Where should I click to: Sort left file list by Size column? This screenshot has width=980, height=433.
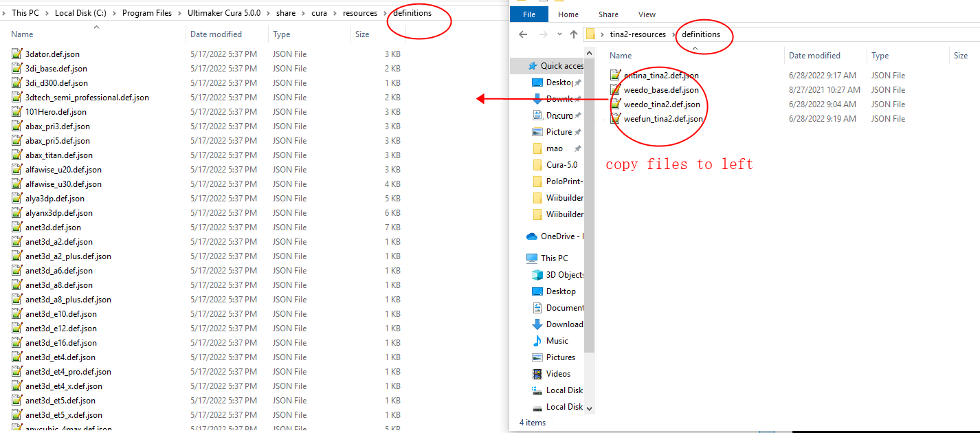click(x=362, y=34)
